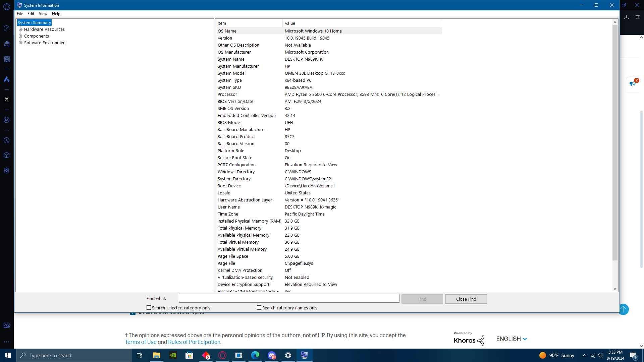Open the Extensions cube icon
Screen dimensions: 644x362
point(7,156)
